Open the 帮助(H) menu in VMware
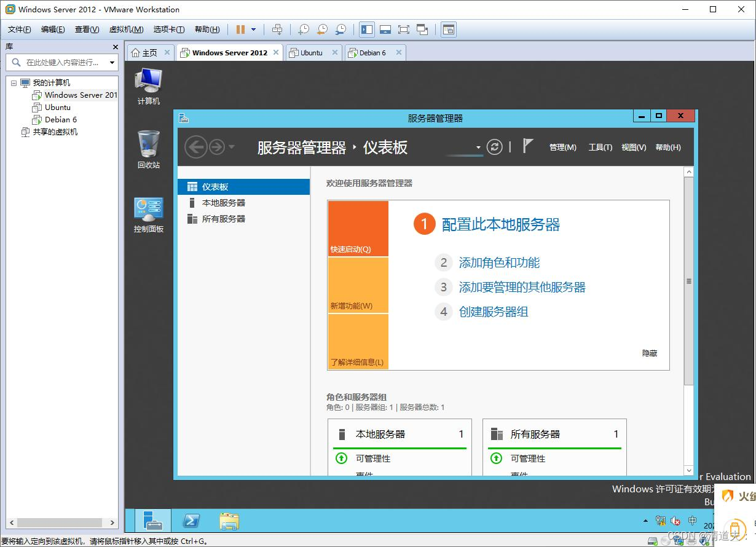This screenshot has width=756, height=547. 207,30
